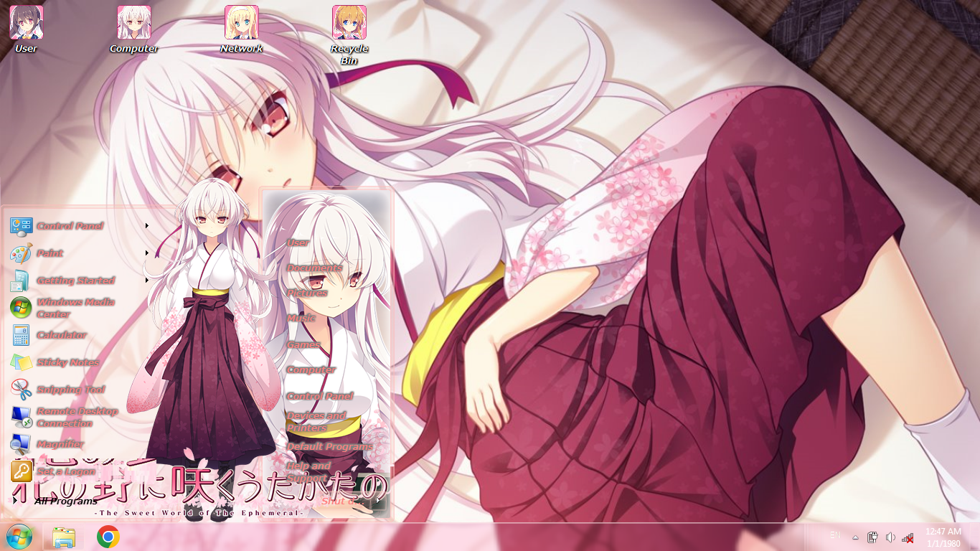This screenshot has height=551, width=980.
Task: Click the Control Panel icon in the pinned programs list
Action: tap(21, 226)
